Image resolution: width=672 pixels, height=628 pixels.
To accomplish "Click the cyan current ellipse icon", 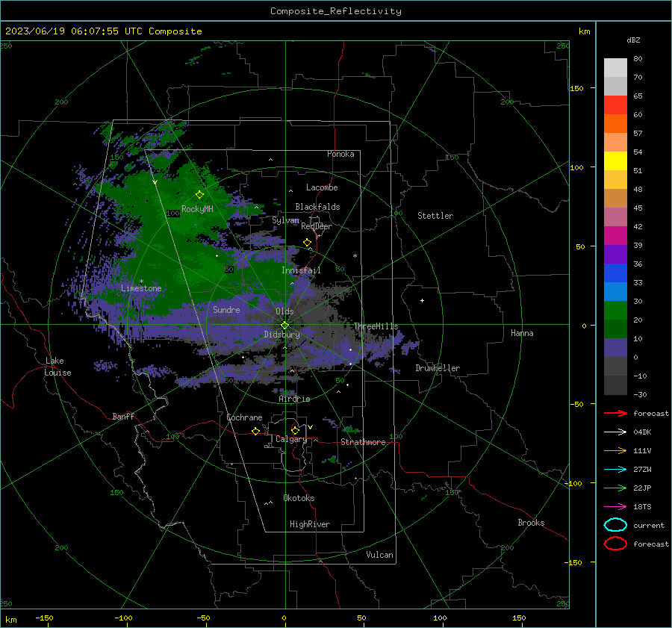I will [615, 525].
